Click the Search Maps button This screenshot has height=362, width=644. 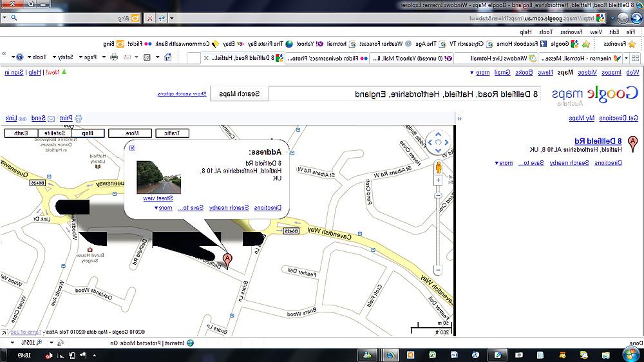pyautogui.click(x=240, y=93)
